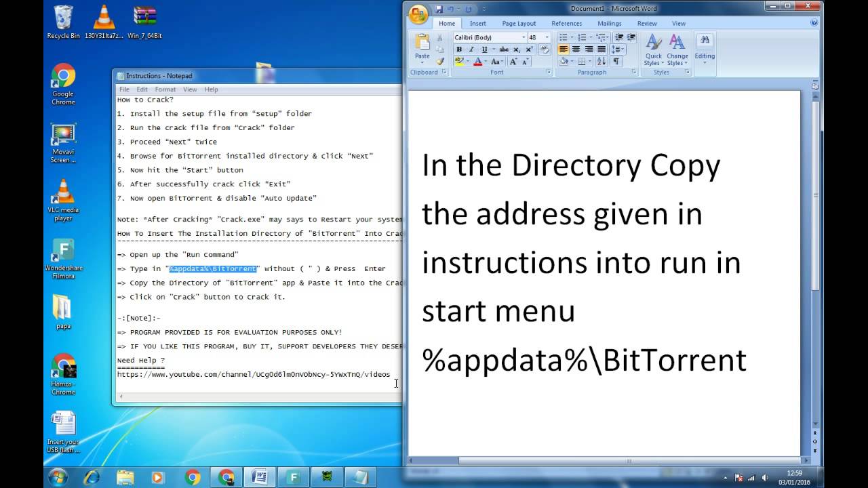The image size is (868, 488).
Task: Insert a numbered list in Word
Action: coord(582,37)
